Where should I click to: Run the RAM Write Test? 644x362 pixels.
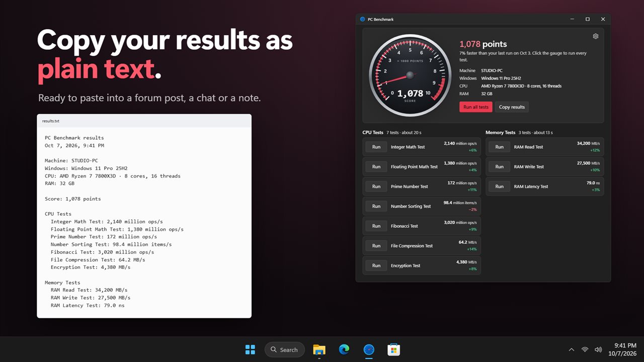(499, 166)
